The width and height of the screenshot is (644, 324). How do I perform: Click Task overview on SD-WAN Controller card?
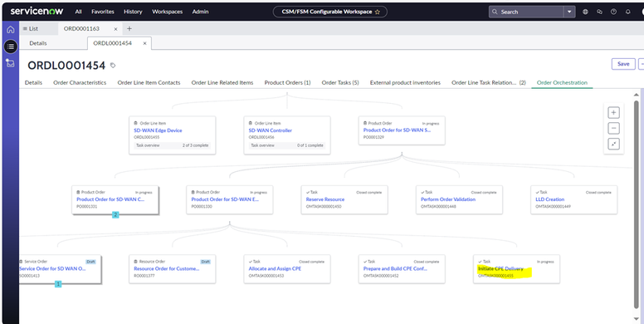pyautogui.click(x=286, y=145)
